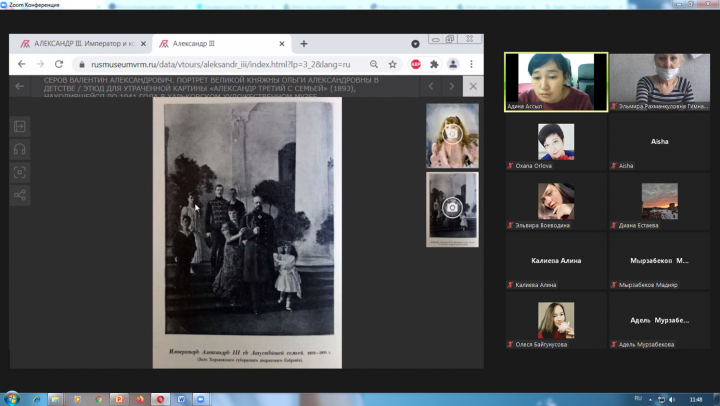Bookmark the page with the star icon
This screenshot has height=406, width=720.
point(393,64)
